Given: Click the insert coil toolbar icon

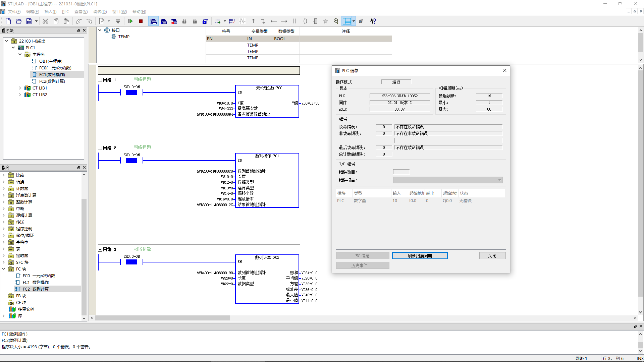Looking at the screenshot, I should 305,21.
